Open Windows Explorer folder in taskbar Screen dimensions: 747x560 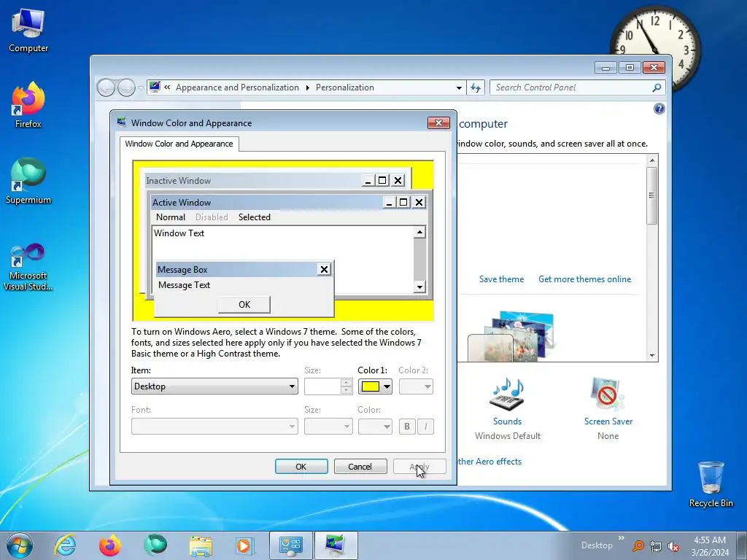pyautogui.click(x=201, y=545)
